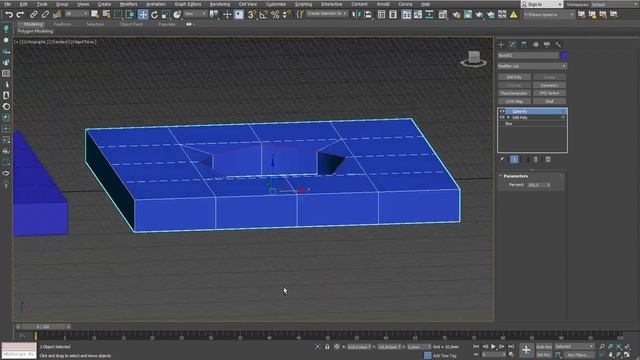Click the time slider at frame 0
The width and height of the screenshot is (640, 360).
point(43,327)
